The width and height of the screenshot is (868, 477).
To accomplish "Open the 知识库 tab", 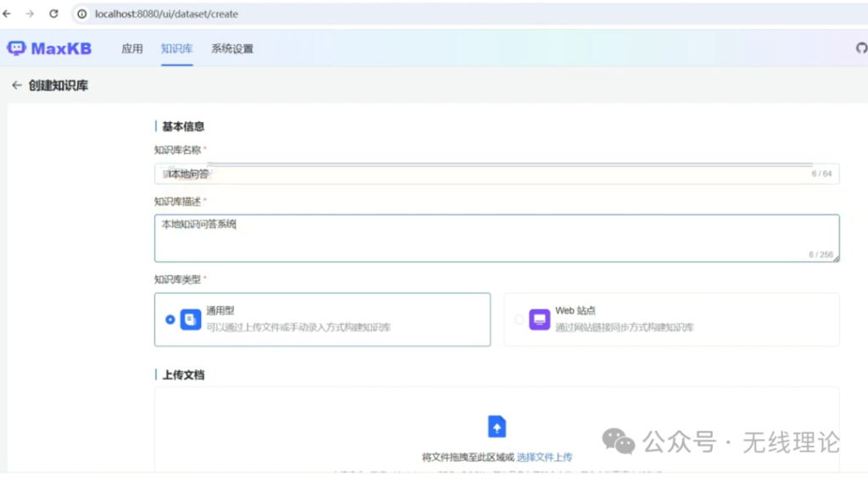I will pos(176,48).
